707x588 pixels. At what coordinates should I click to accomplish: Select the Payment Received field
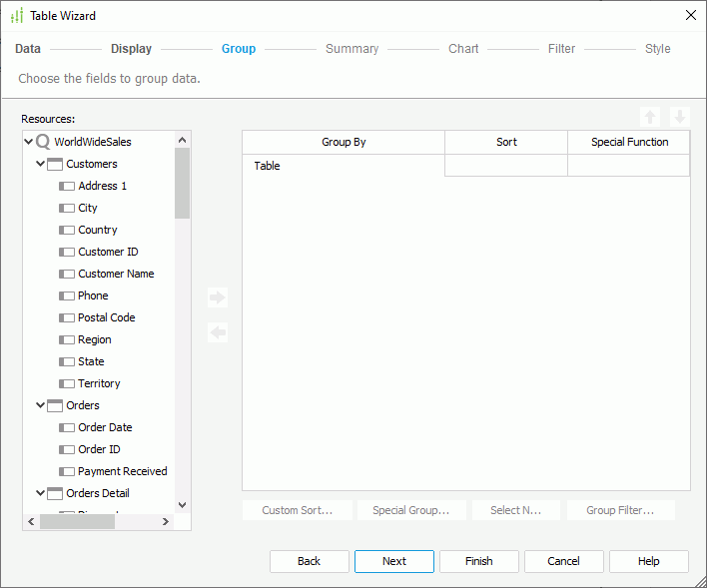[x=122, y=471]
